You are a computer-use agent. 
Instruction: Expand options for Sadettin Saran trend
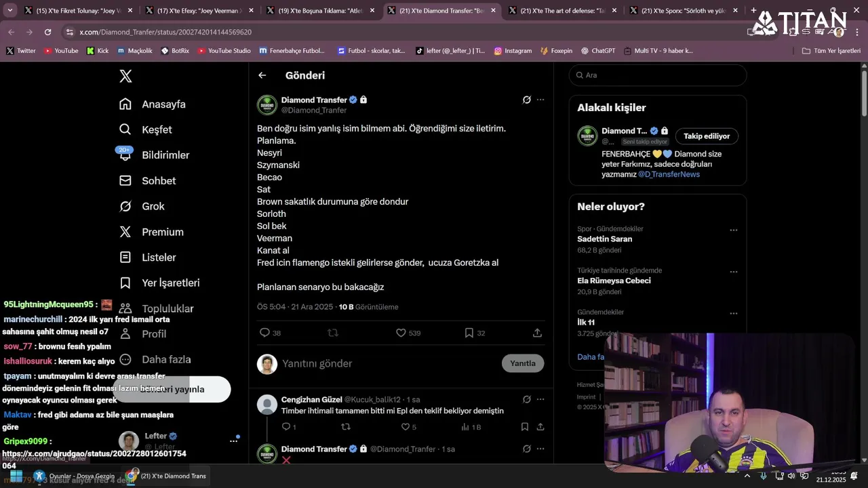733,230
